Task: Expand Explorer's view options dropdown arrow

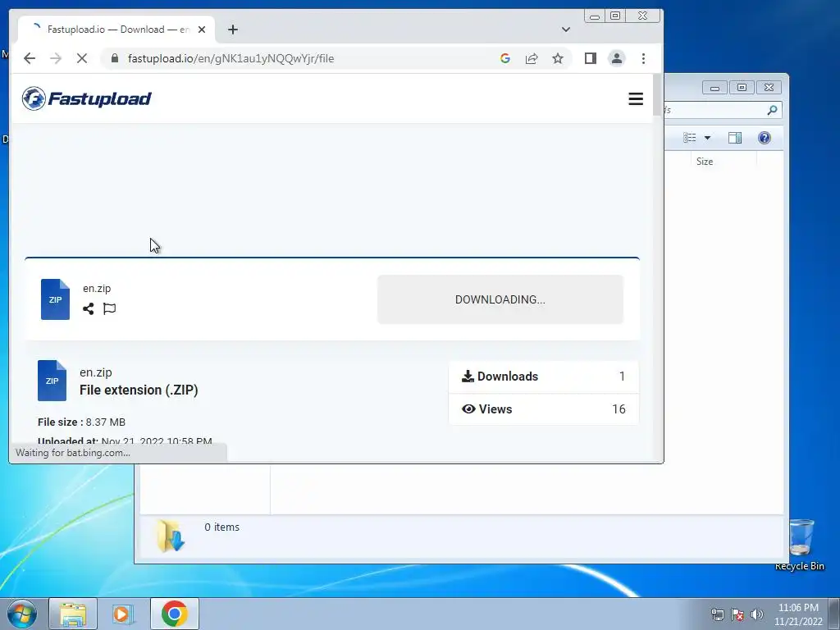Action: click(x=707, y=138)
